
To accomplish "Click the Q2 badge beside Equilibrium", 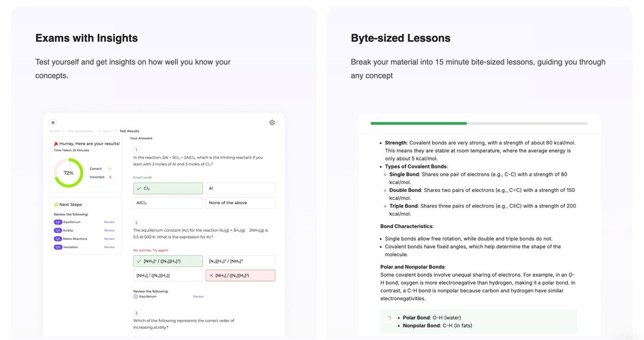I will pyautogui.click(x=58, y=222).
